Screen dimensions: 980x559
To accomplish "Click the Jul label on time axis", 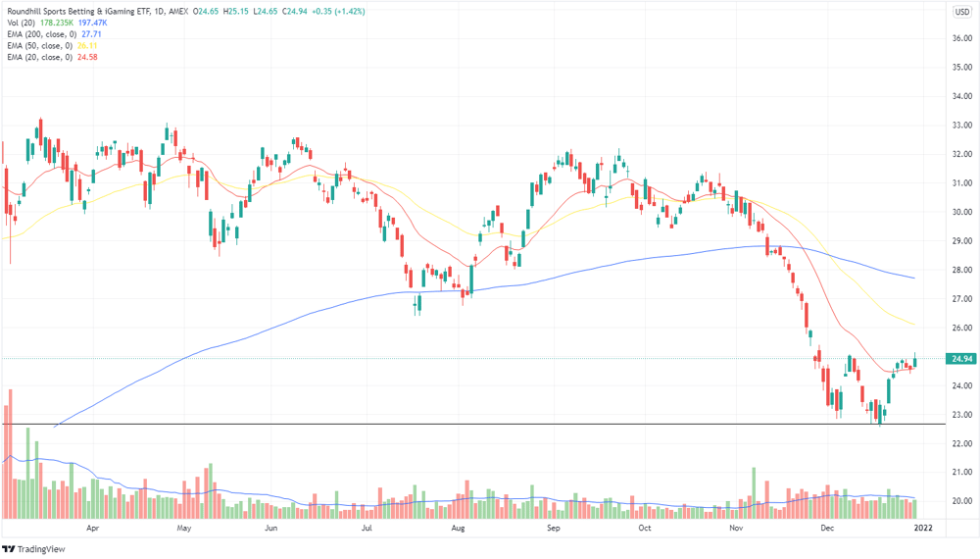I will (367, 528).
